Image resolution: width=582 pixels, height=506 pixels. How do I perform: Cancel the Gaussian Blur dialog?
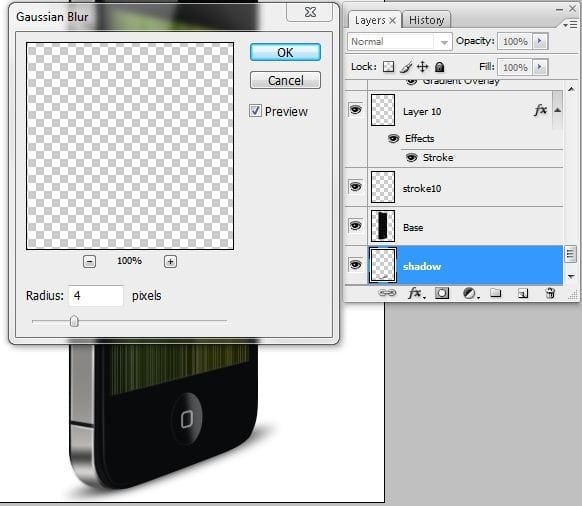285,80
